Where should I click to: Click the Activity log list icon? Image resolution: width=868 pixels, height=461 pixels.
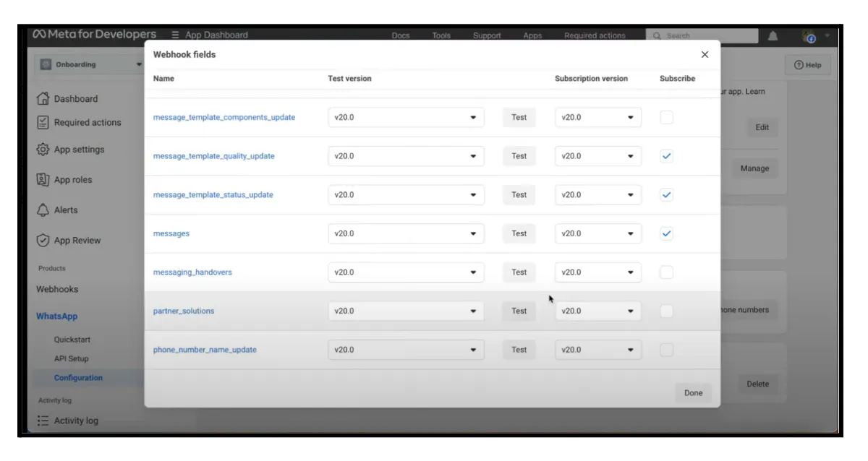pos(43,421)
